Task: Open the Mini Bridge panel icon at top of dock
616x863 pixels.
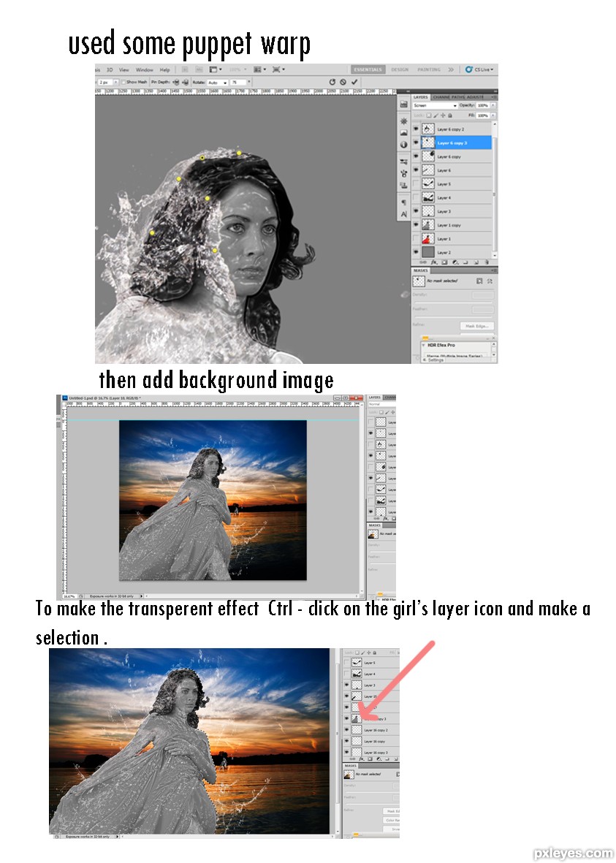Action: pos(403,104)
